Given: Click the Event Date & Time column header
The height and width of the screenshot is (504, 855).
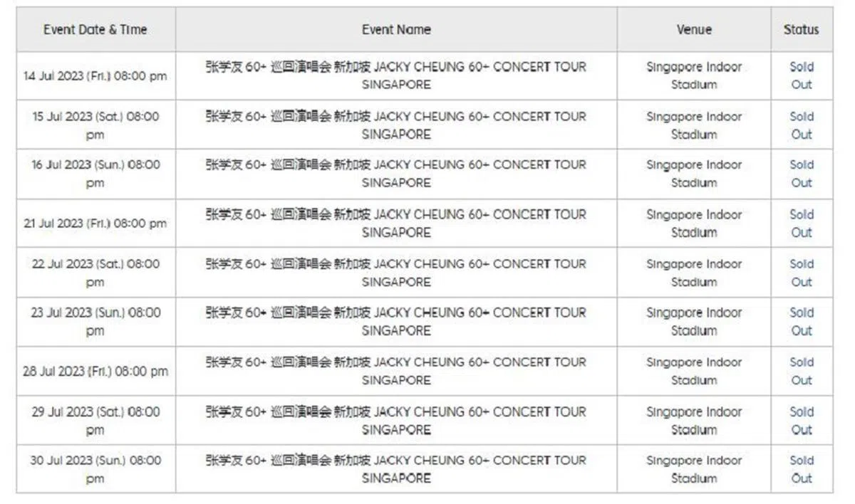Looking at the screenshot, I should (x=95, y=30).
